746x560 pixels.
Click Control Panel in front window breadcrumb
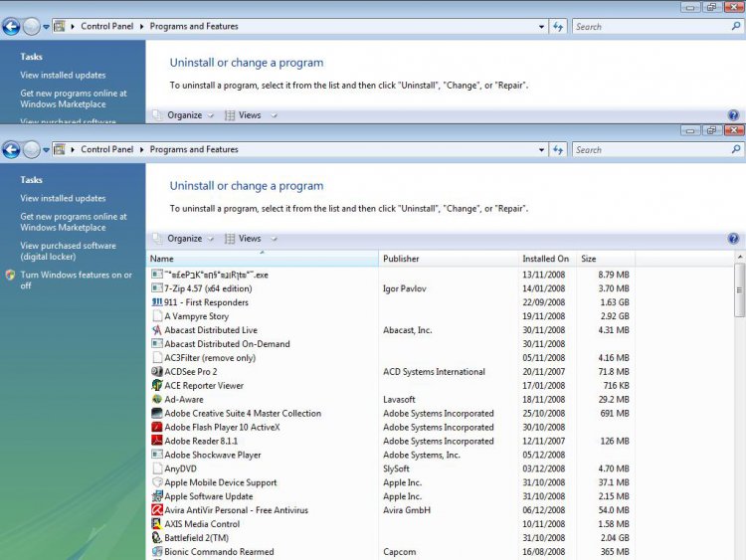(107, 149)
